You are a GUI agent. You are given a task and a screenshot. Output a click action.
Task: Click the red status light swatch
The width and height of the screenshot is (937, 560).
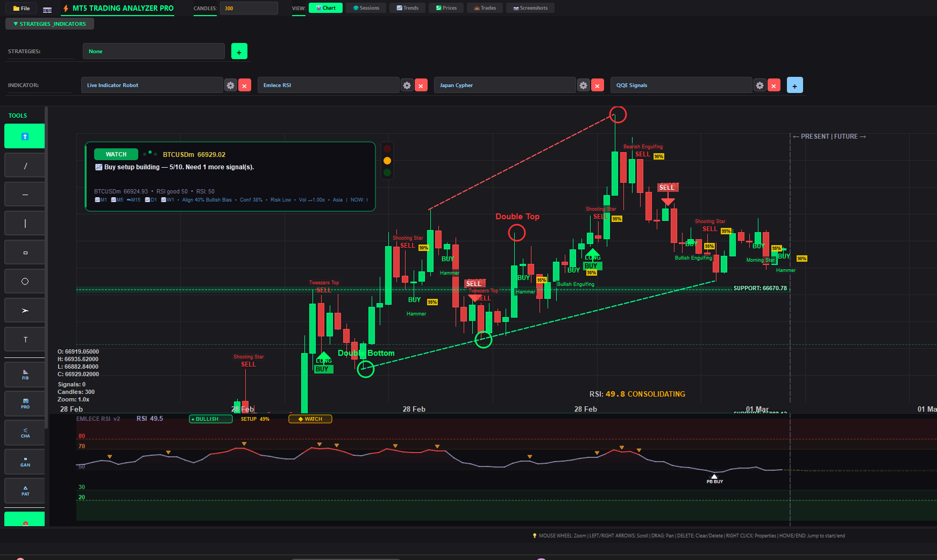coord(387,149)
